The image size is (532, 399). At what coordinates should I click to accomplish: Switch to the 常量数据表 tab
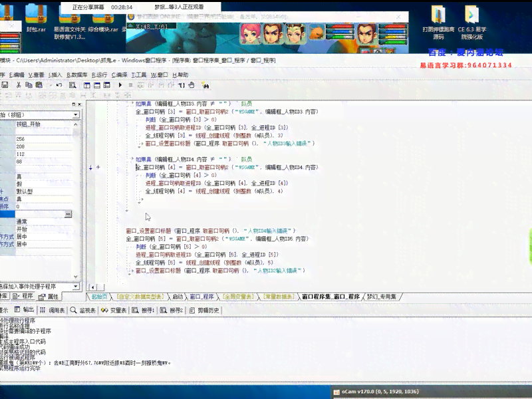coord(279,297)
